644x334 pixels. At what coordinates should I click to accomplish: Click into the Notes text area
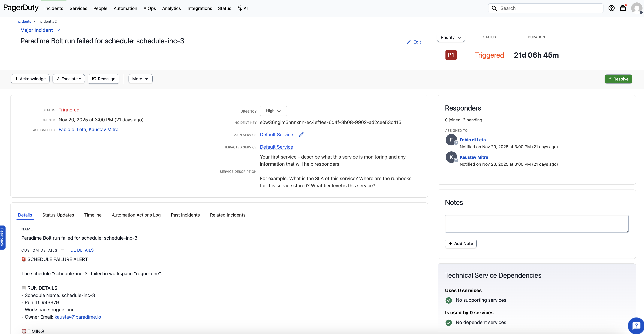click(x=536, y=223)
